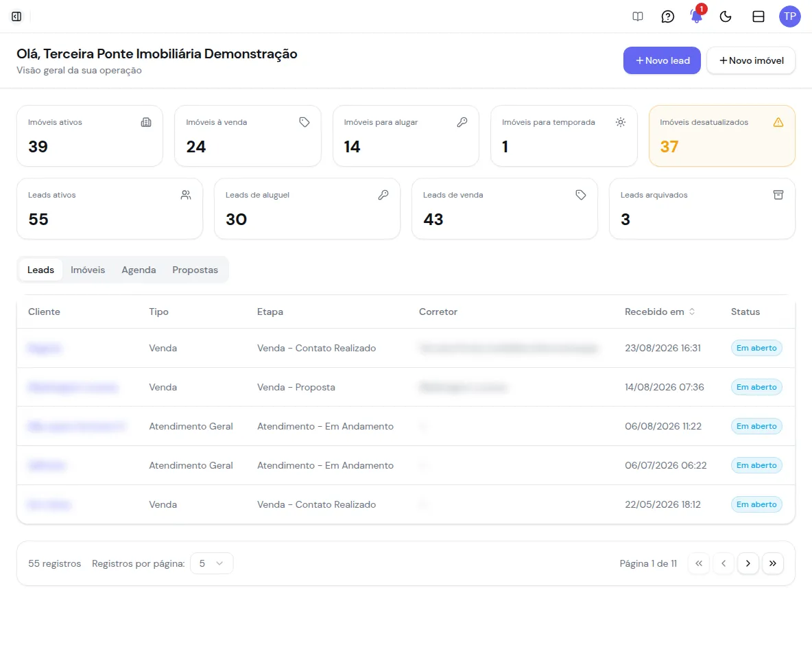
Task: Click Em aberto badge for 22/05/2026 lead
Action: 756,504
